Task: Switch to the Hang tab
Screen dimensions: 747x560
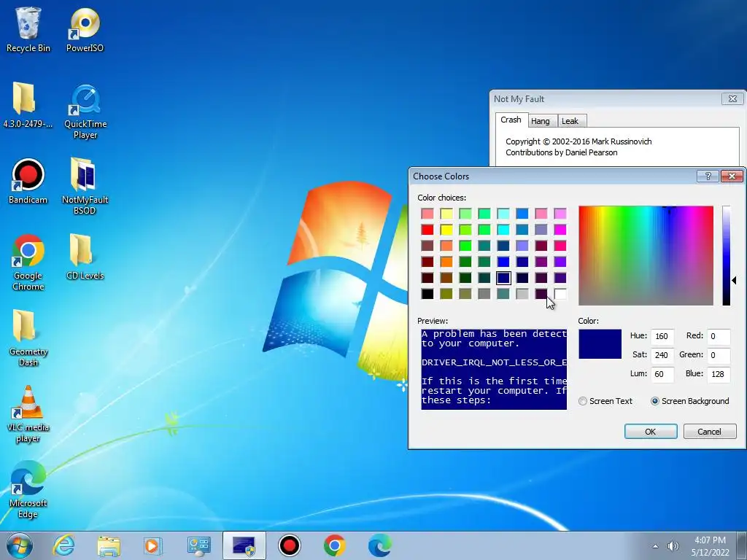Action: [541, 121]
